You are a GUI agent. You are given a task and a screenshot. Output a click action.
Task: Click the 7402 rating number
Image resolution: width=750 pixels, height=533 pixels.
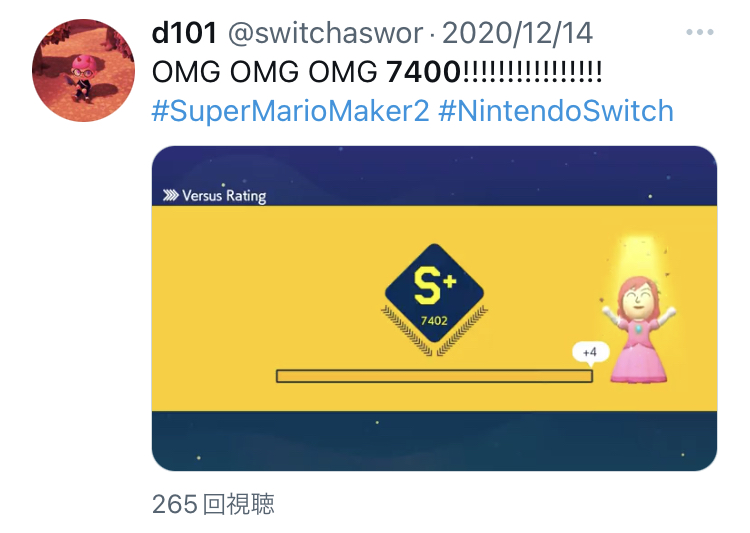(x=434, y=321)
